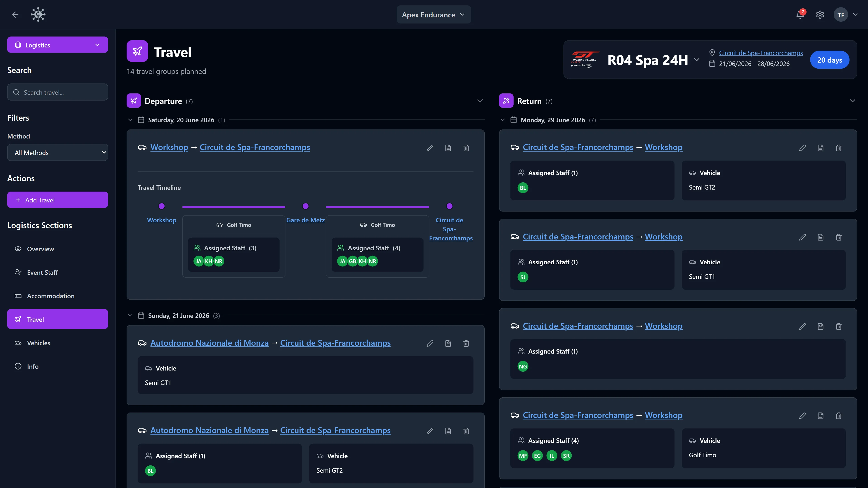
Task: Expand the R04 Spa 24H event selector
Action: tap(697, 60)
